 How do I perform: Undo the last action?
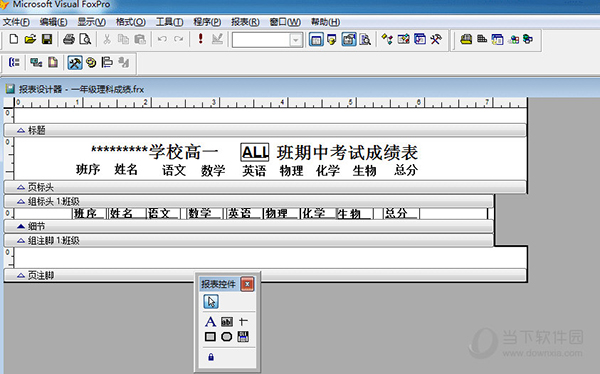pos(162,39)
